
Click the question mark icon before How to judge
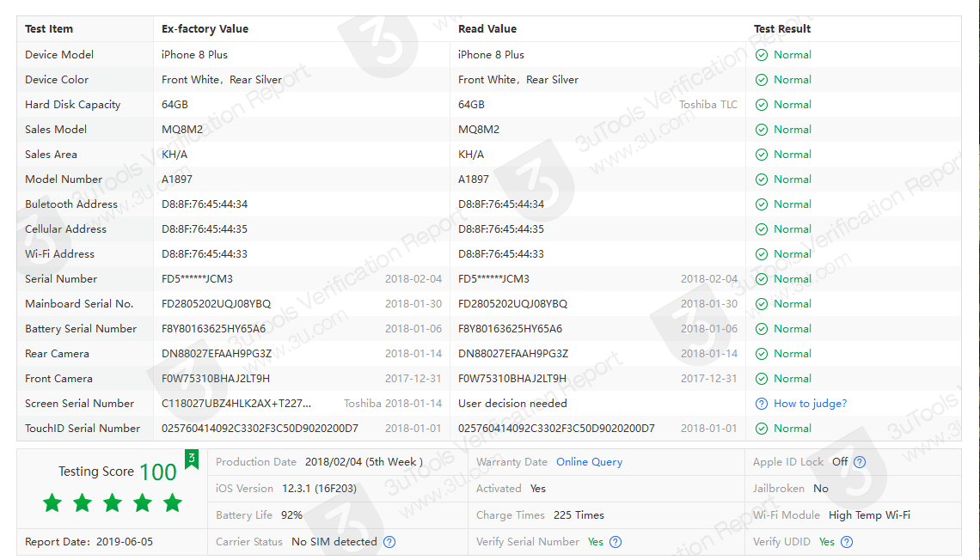[x=761, y=404]
